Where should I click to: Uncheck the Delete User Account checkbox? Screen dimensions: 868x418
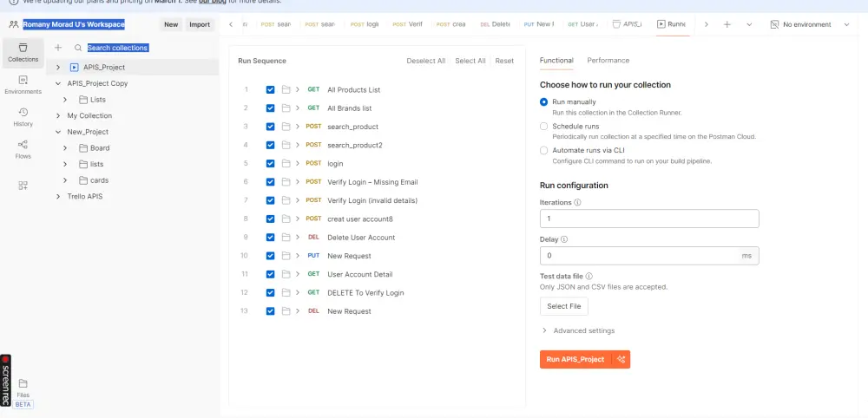(x=270, y=238)
